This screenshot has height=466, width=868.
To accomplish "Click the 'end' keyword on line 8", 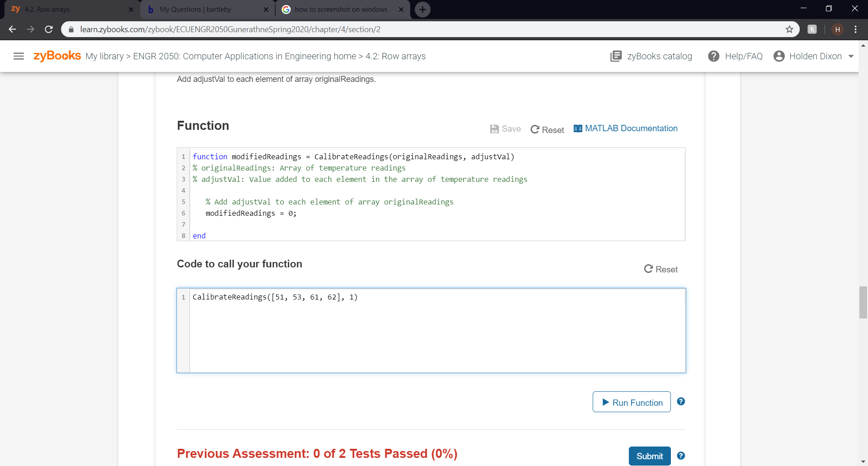I will point(199,236).
